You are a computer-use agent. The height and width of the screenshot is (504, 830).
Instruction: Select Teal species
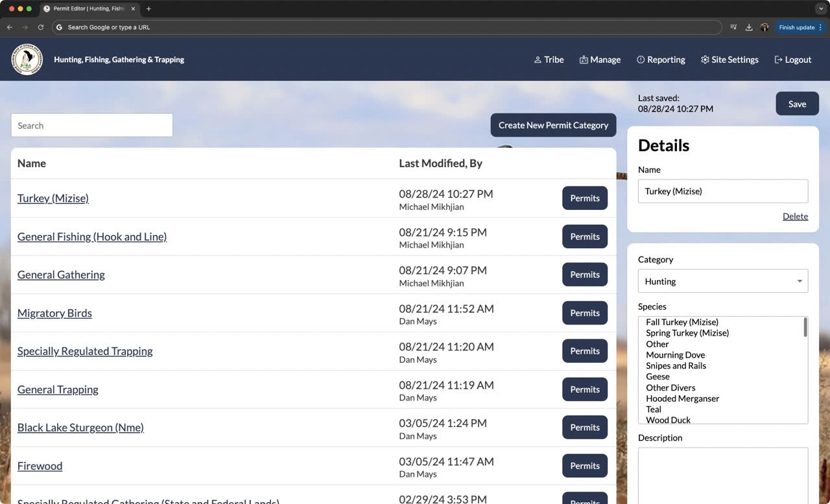pos(654,409)
